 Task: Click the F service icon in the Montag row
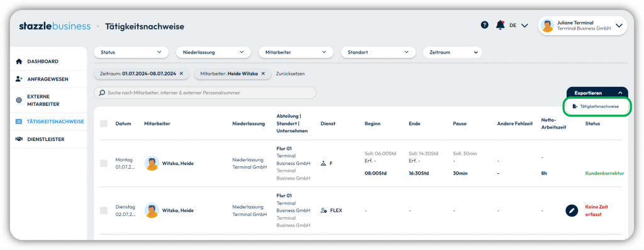coord(323,163)
